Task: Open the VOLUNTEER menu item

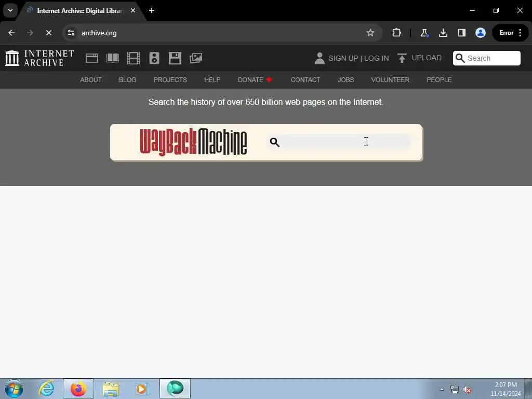Action: (x=390, y=79)
